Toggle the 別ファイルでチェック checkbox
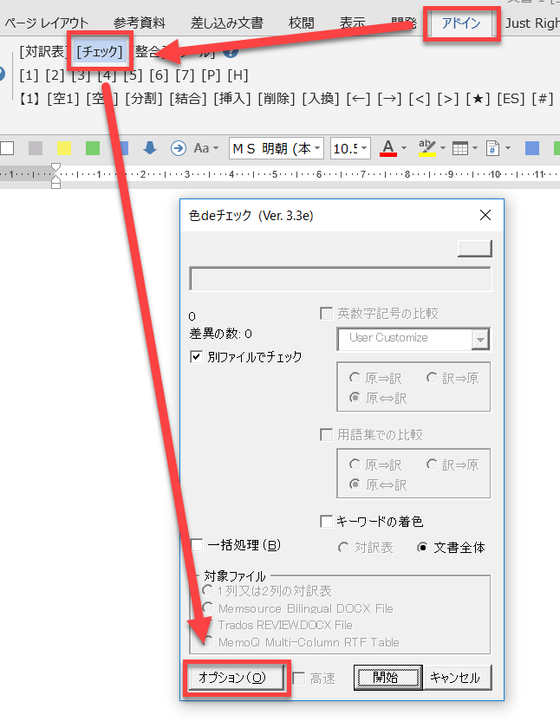 (x=197, y=356)
